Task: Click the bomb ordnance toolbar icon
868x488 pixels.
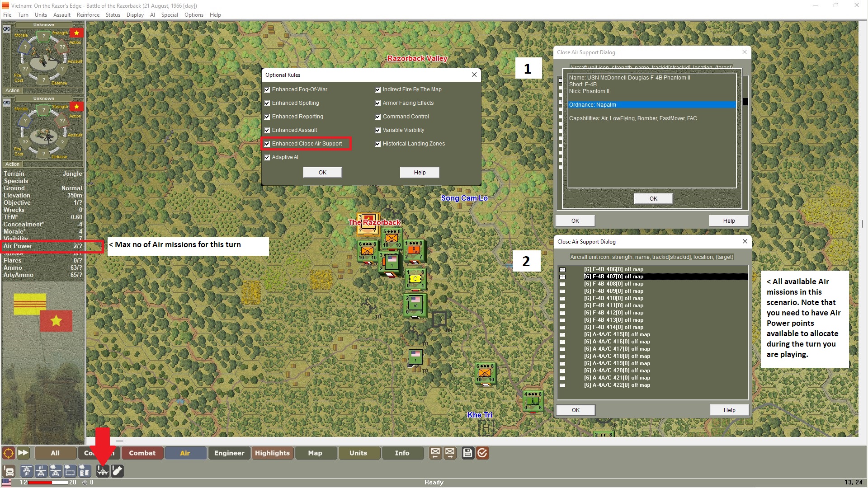Action: 118,471
